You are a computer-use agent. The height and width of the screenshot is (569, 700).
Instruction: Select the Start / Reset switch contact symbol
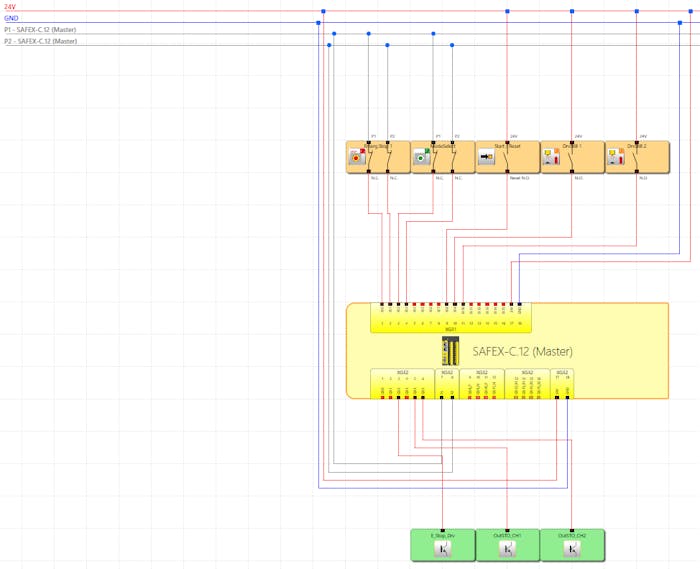tap(506, 157)
